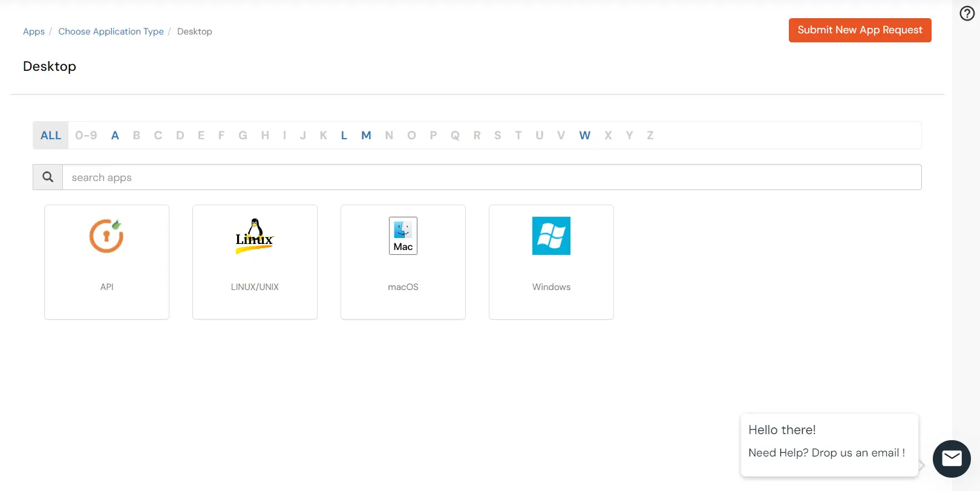This screenshot has height=491, width=980.
Task: Select the ALL alphabet filter
Action: tap(51, 136)
